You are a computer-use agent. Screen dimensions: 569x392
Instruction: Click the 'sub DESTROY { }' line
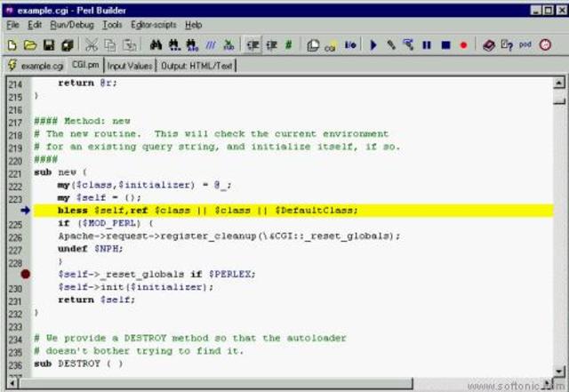[78, 364]
